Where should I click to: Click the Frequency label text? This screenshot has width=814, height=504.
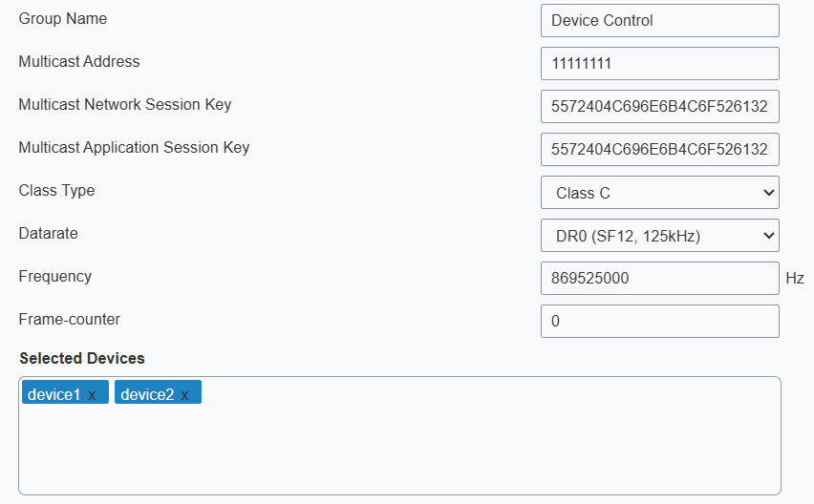55,277
